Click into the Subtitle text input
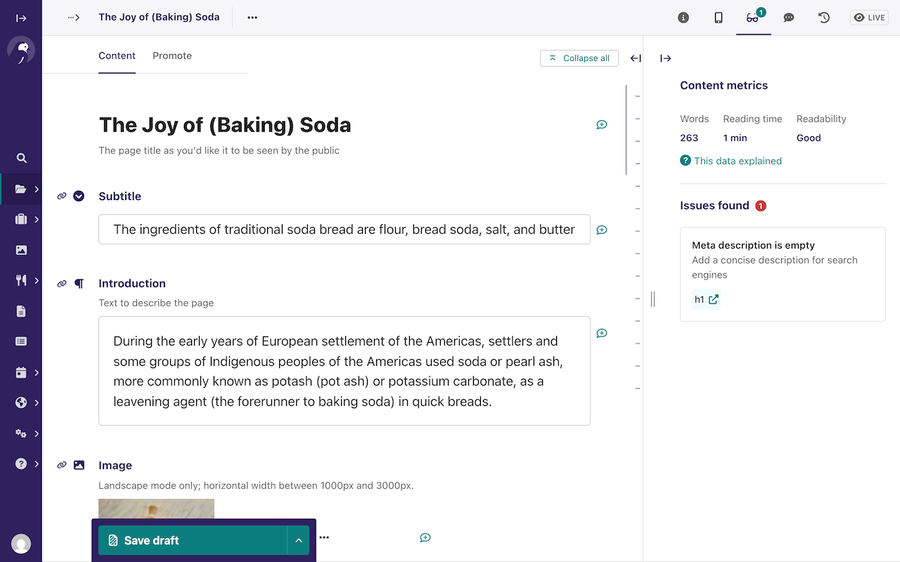 point(344,230)
